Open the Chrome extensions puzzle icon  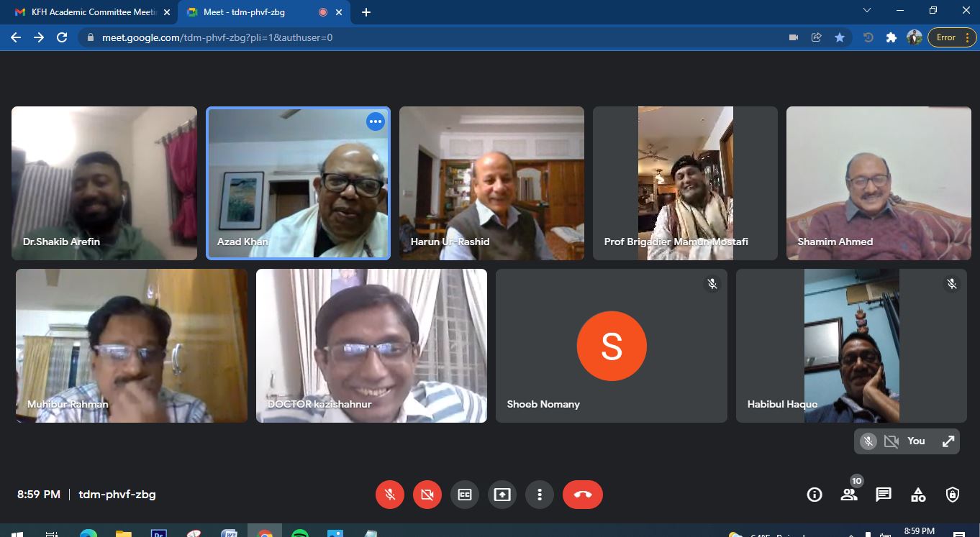891,37
